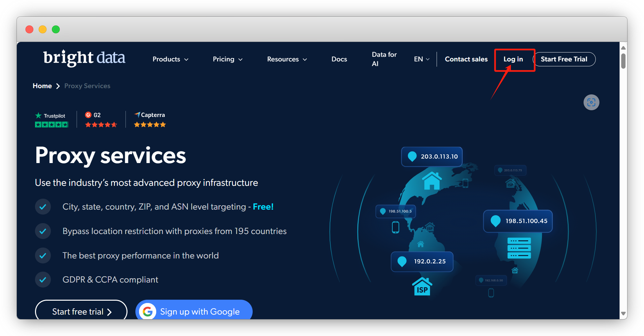Open the Trustpilot rating badge

[51, 116]
